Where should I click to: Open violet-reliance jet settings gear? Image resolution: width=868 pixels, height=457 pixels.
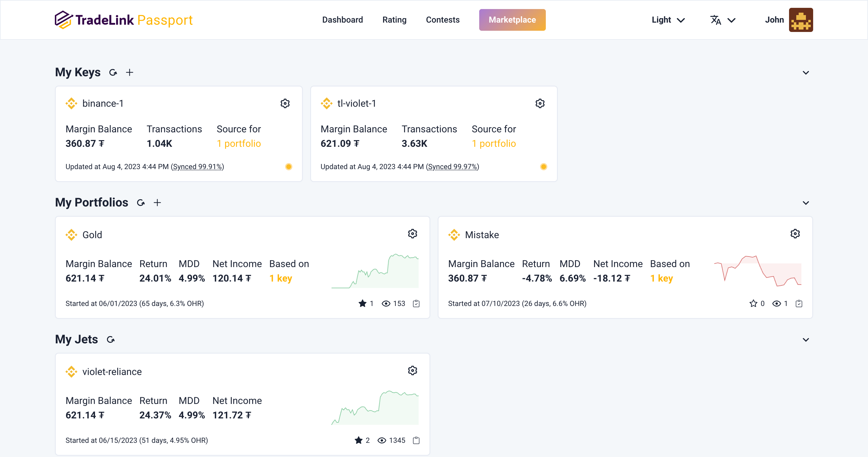[x=412, y=371]
